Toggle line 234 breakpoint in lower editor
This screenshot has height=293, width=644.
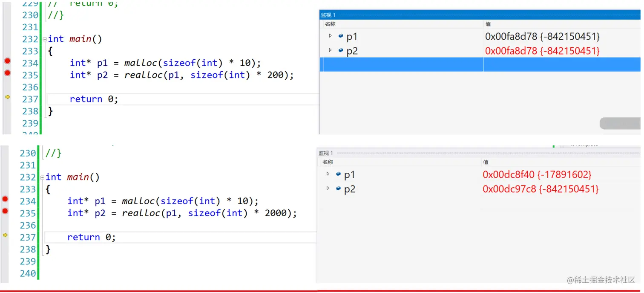(x=5, y=199)
